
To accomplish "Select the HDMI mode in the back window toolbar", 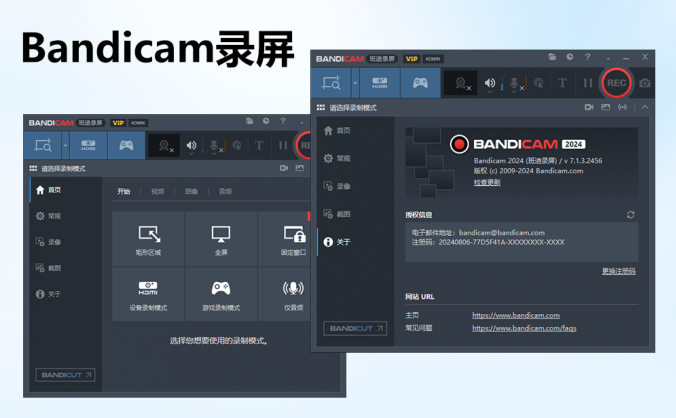I will [88, 145].
